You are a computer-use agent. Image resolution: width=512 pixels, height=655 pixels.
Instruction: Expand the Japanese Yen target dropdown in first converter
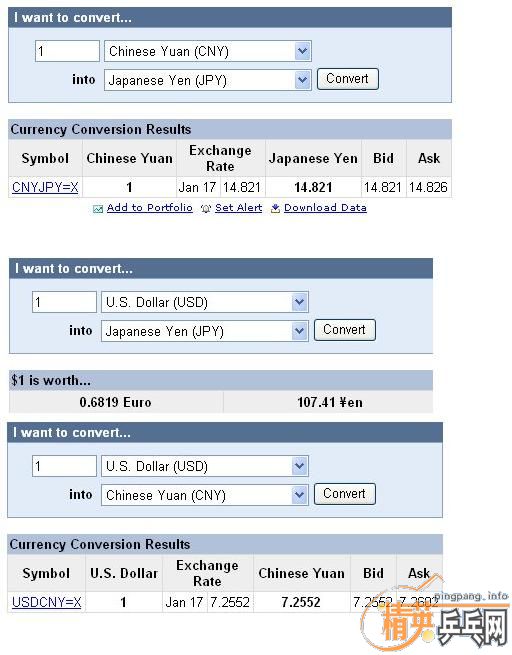point(208,80)
